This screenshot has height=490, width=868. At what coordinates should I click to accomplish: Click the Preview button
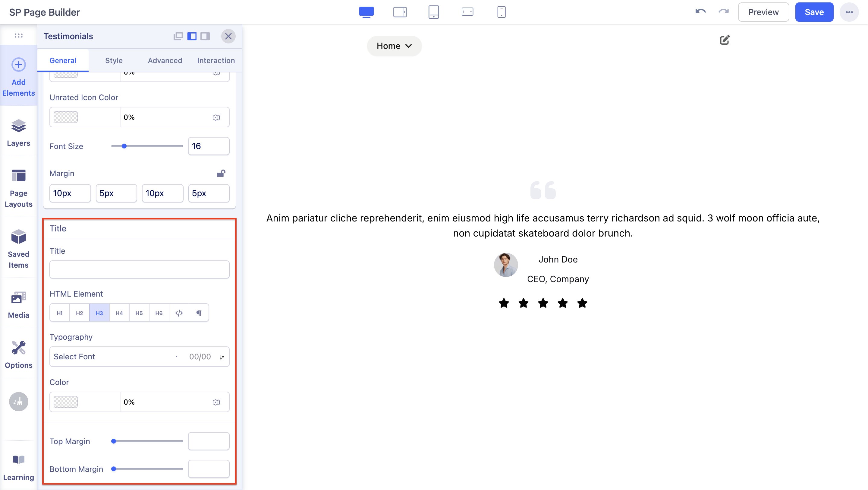pos(763,12)
